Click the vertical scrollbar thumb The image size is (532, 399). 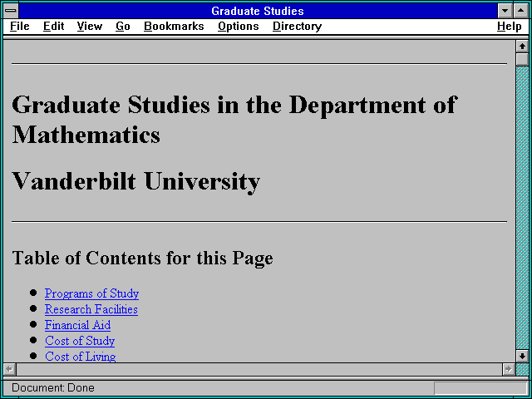click(522, 59)
